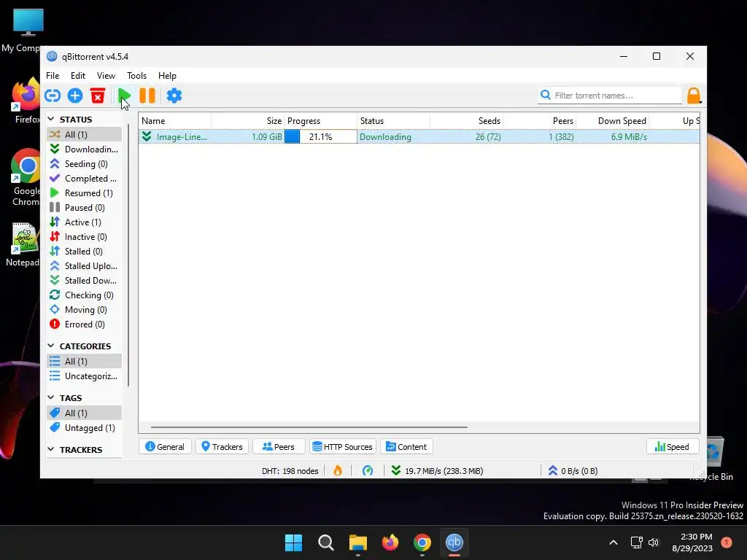747x560 pixels.
Task: Sort torrents by Size column header
Action: click(x=248, y=121)
